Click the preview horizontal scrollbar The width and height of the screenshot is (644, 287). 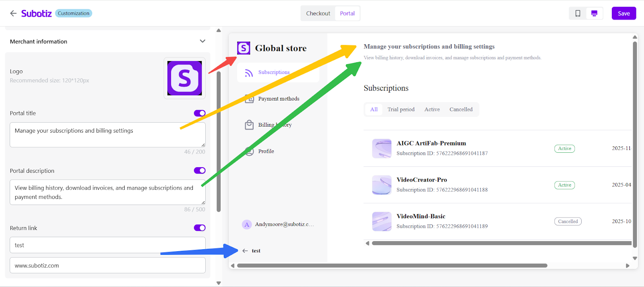392,266
